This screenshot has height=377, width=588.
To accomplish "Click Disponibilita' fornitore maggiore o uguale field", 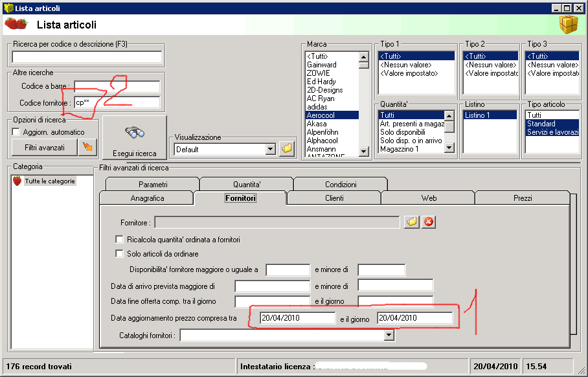I will pos(288,269).
